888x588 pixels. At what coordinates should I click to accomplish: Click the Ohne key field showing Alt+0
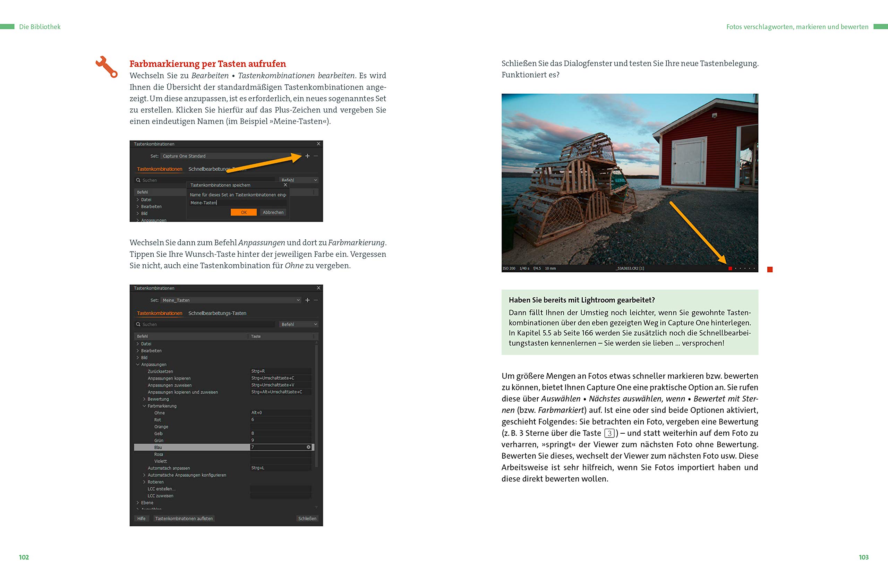tap(281, 412)
